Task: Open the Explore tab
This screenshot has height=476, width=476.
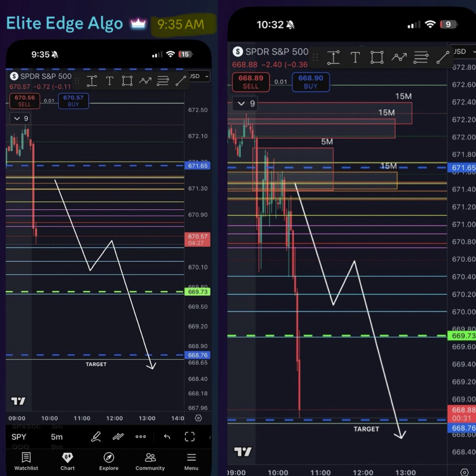Action: 109,462
